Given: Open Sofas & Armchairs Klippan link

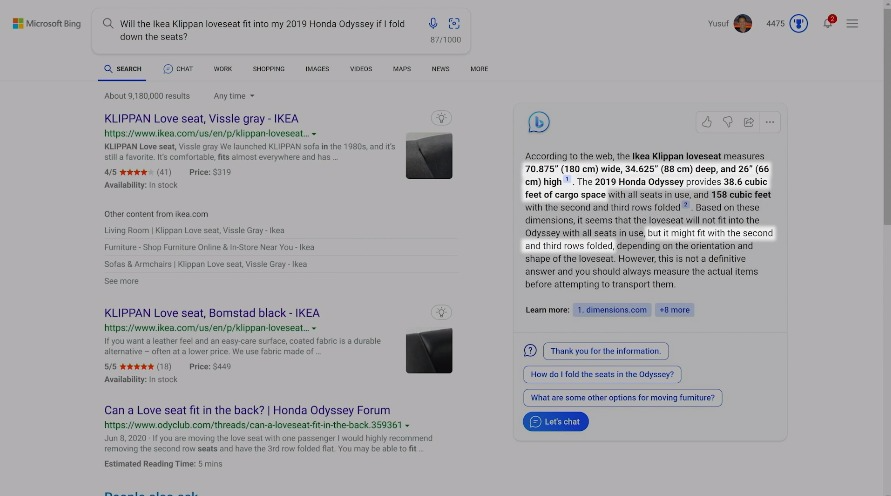Looking at the screenshot, I should [x=206, y=264].
